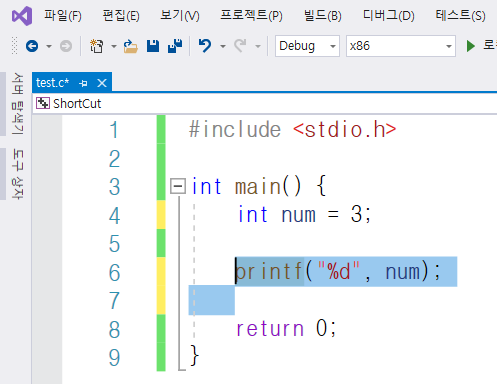Open the 보기(V) menu
Screen dimensions: 497x384
point(180,16)
